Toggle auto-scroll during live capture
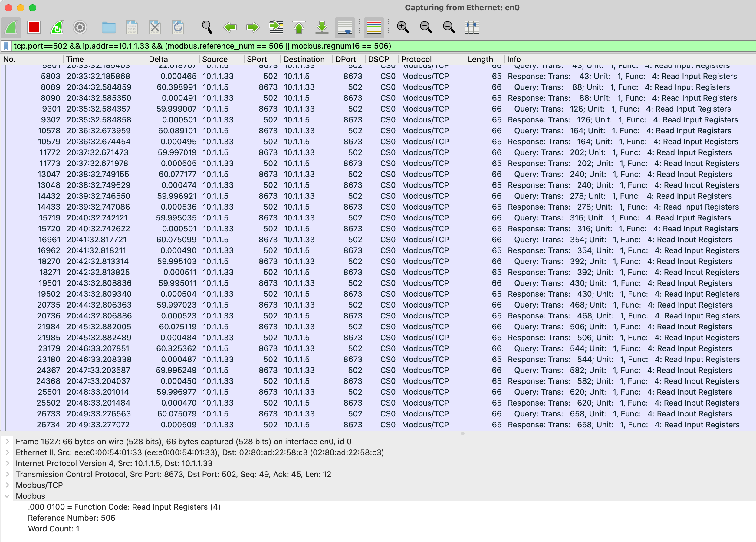This screenshot has width=756, height=542. point(345,27)
